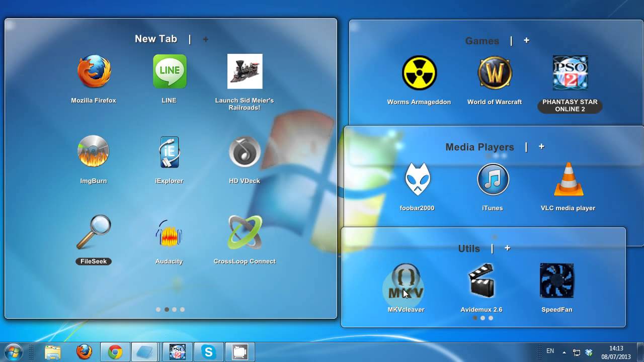Viewport: 644px width, 362px height.
Task: Go to third page dot in Utils panel
Action: [491, 318]
